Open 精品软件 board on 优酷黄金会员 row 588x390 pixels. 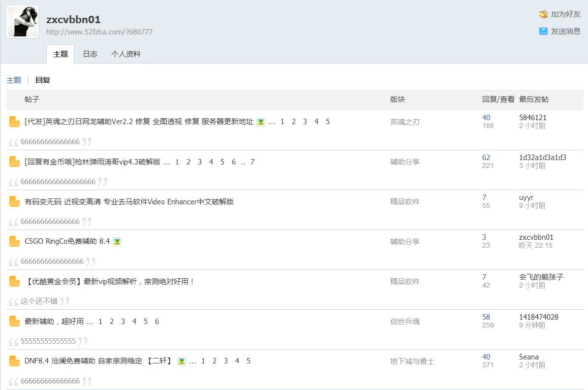click(x=404, y=282)
